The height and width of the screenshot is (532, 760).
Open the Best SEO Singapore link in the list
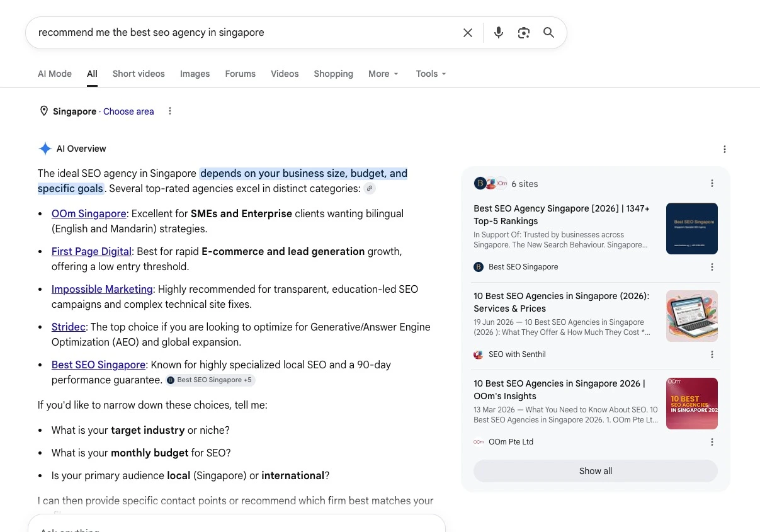coord(98,365)
